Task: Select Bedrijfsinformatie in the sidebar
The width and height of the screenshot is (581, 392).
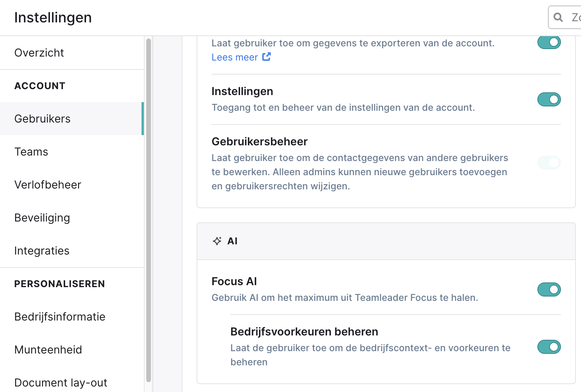Action: point(72,317)
